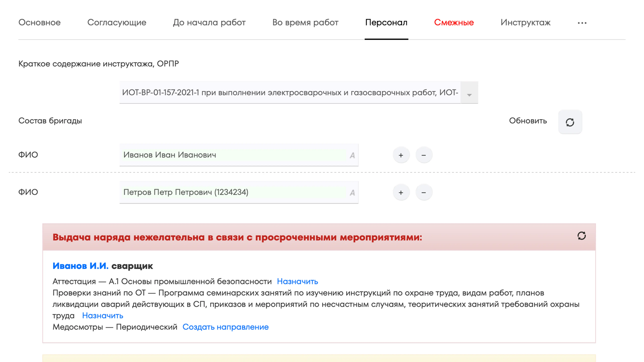Viewport: 644px width, 362px height.
Task: Click the refresh icon next to Обновить
Action: point(570,122)
